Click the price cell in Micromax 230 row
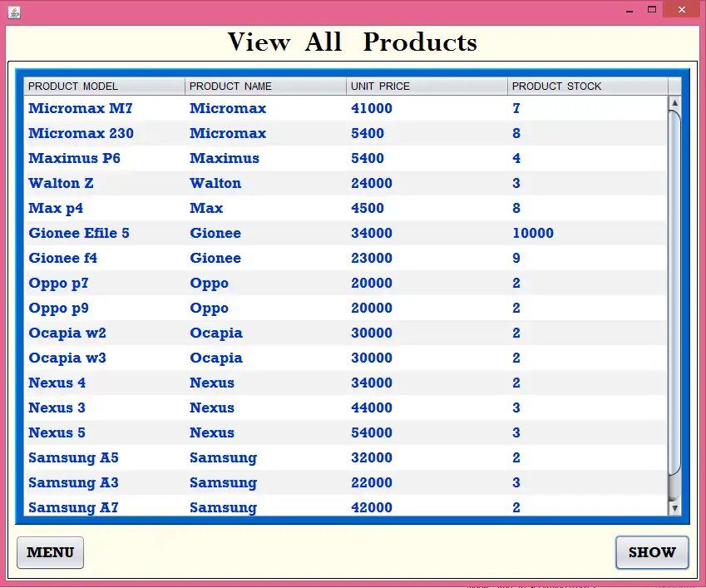Viewport: 706px width, 588px height. (x=427, y=133)
